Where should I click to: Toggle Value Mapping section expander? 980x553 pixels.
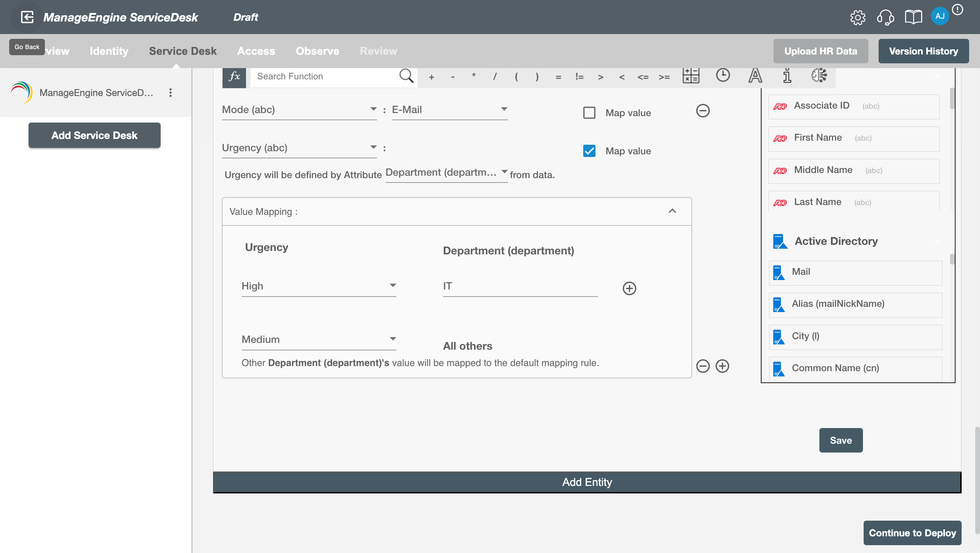(672, 211)
